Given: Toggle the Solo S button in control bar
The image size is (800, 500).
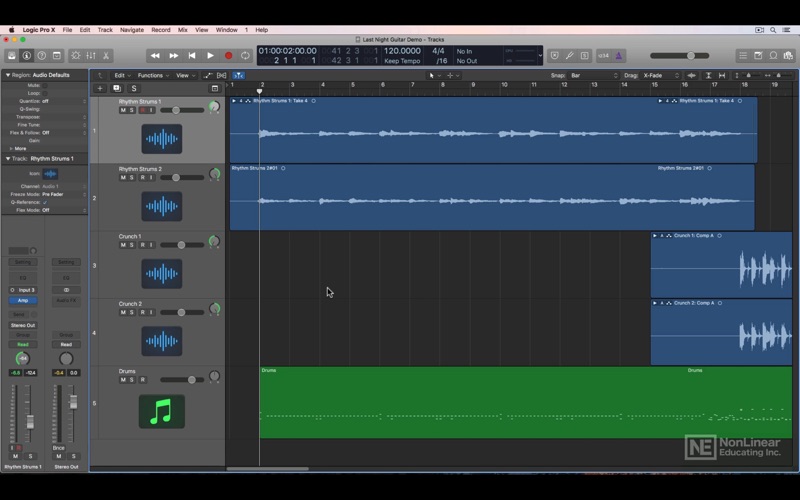Looking at the screenshot, I should coord(584,56).
